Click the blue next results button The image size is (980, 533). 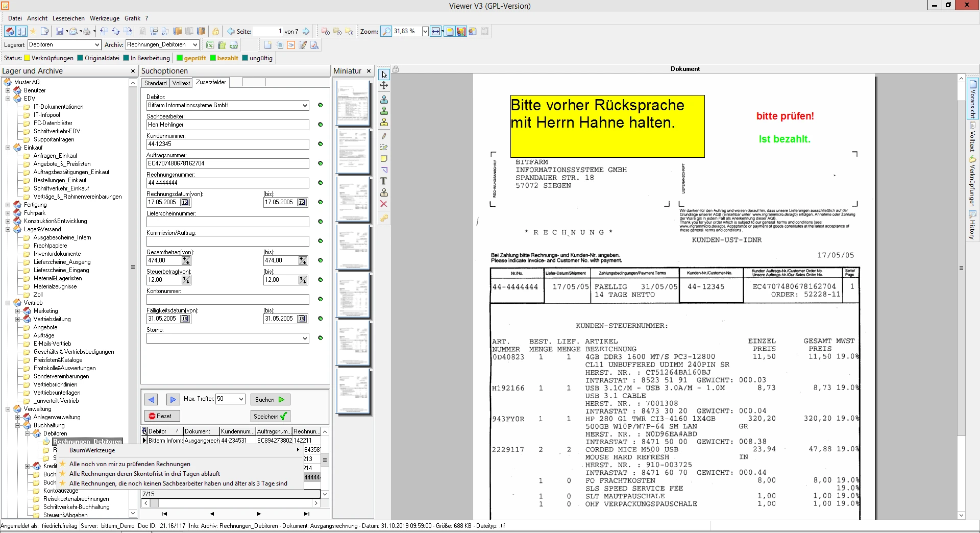(173, 400)
